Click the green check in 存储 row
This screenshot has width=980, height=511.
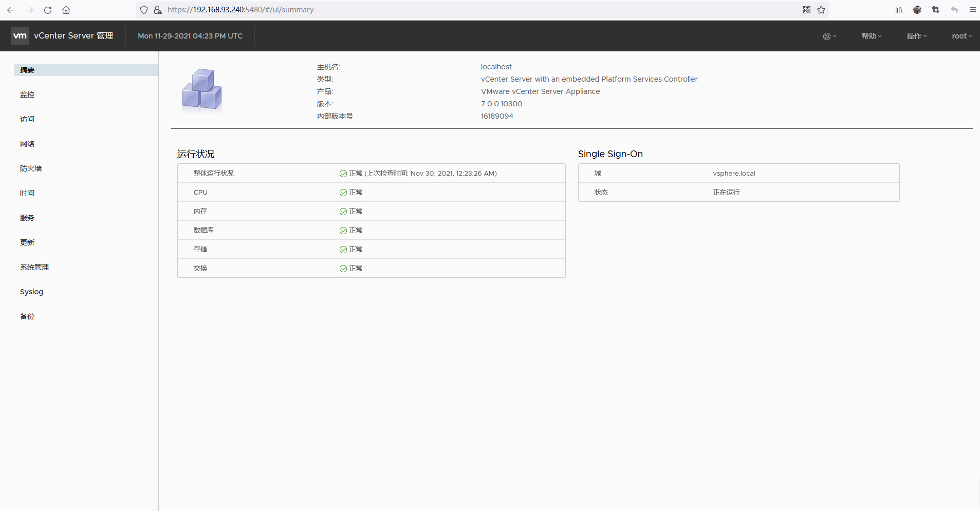click(x=343, y=250)
